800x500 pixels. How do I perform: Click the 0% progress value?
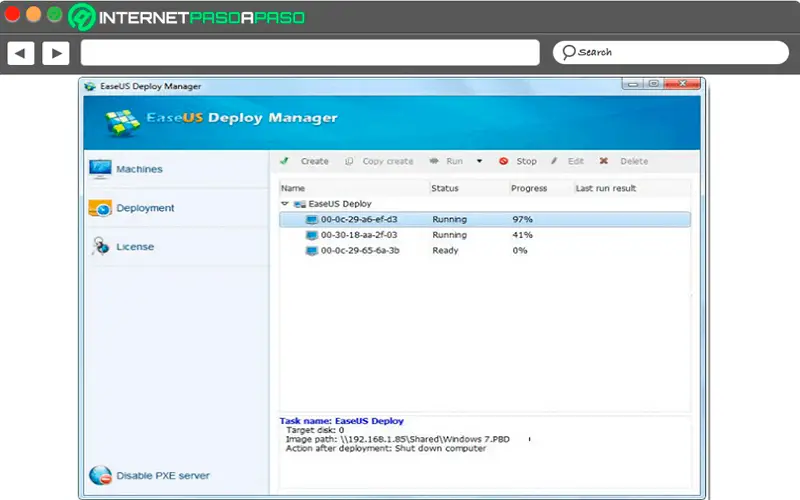coord(520,251)
